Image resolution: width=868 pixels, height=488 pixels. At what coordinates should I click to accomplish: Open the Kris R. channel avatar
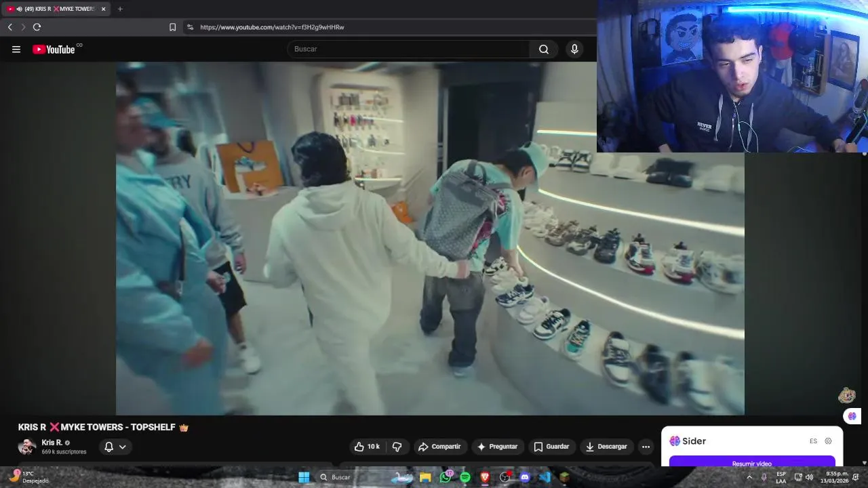click(27, 447)
